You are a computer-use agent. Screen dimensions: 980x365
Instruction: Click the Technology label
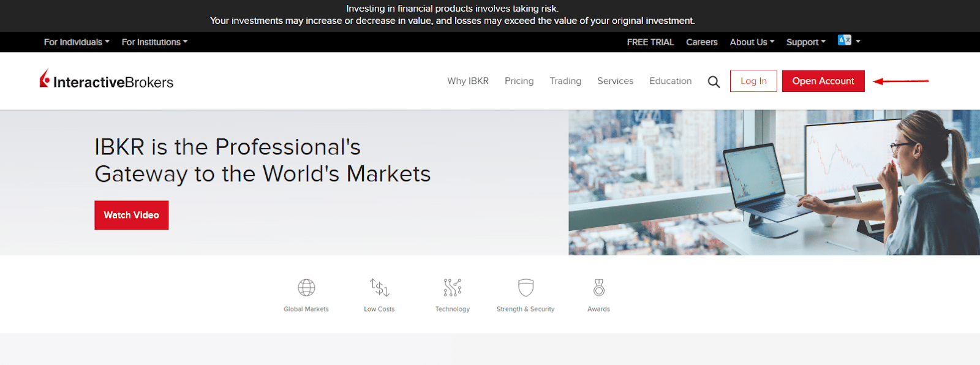point(453,309)
